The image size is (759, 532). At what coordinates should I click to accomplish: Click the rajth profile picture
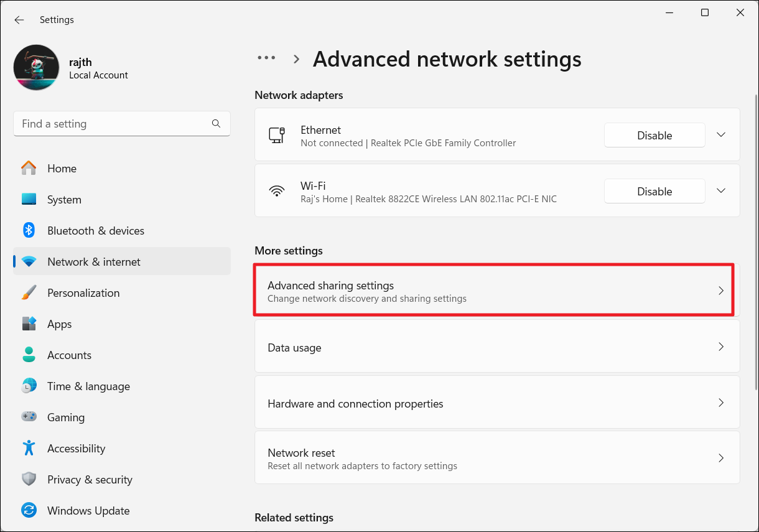click(x=37, y=68)
